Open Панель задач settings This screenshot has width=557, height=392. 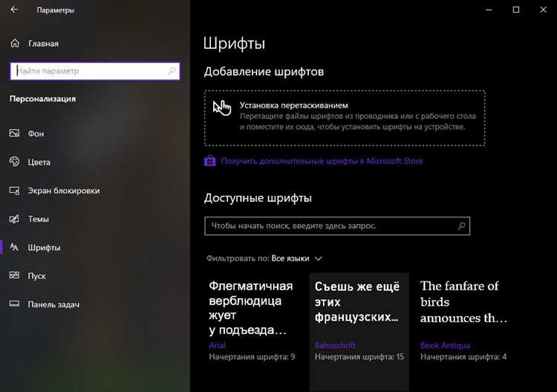(95, 304)
